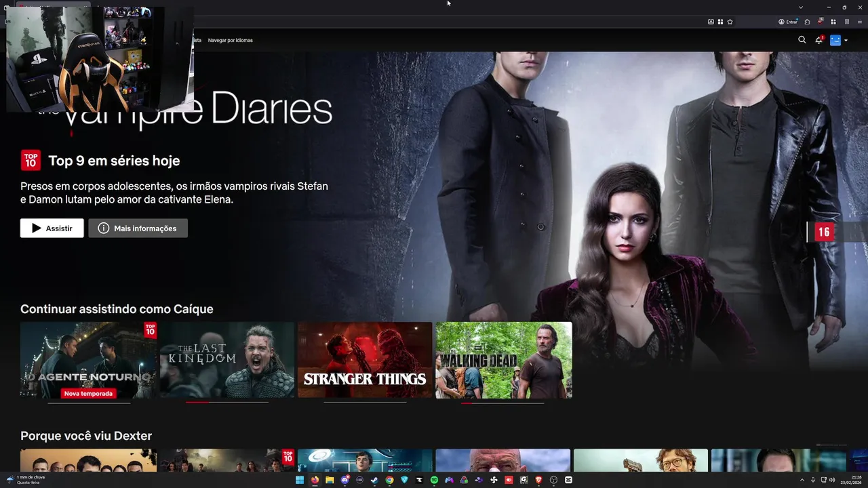Screen dimensions: 868x488
Task: Click the Stranger Things progress bar
Action: (x=365, y=402)
